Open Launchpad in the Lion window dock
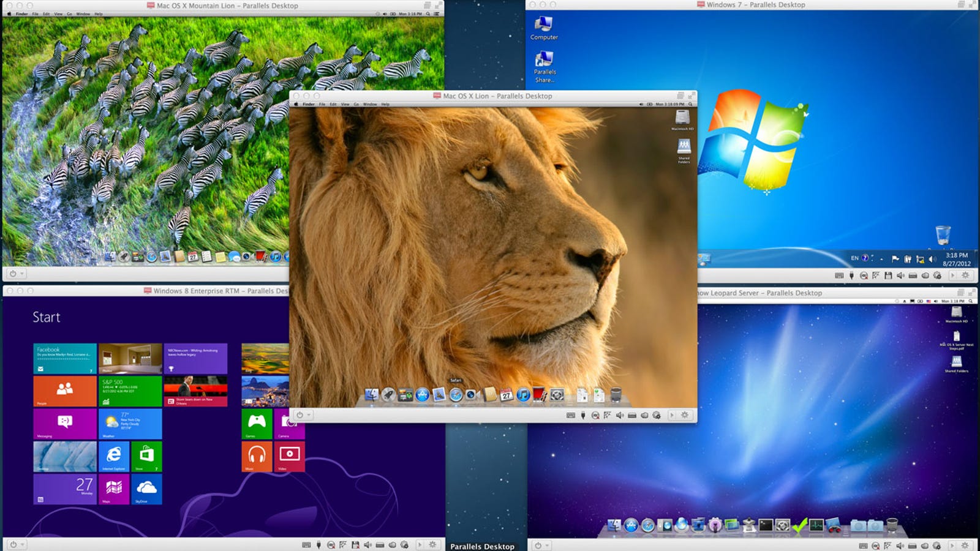 (x=388, y=395)
